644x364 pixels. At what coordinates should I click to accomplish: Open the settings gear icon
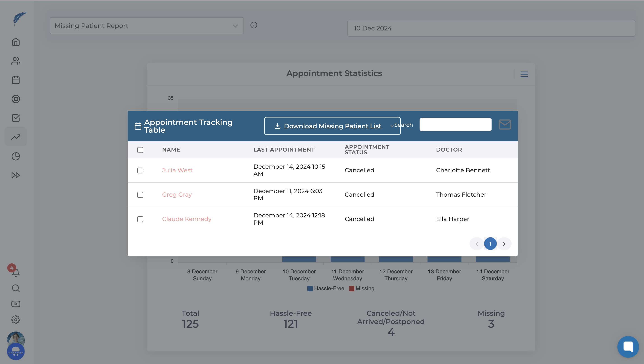click(x=16, y=320)
